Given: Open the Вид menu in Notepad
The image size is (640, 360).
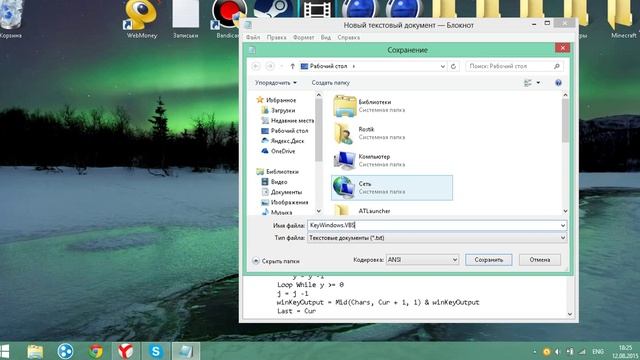Looking at the screenshot, I should coord(326,37).
